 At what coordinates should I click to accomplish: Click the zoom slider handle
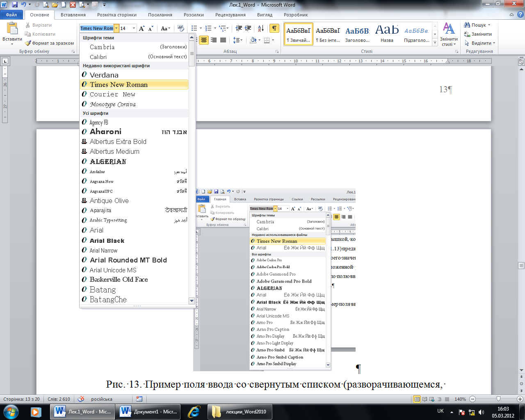click(498, 399)
